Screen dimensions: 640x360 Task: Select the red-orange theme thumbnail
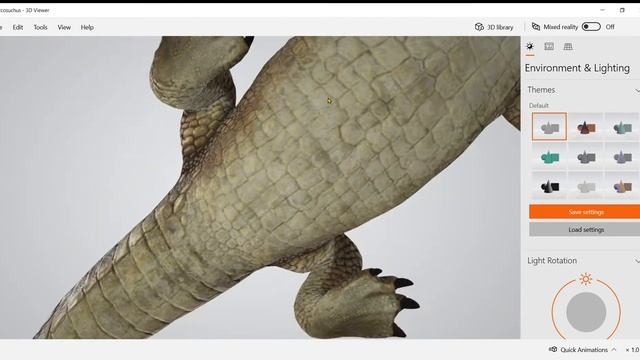[x=586, y=128]
